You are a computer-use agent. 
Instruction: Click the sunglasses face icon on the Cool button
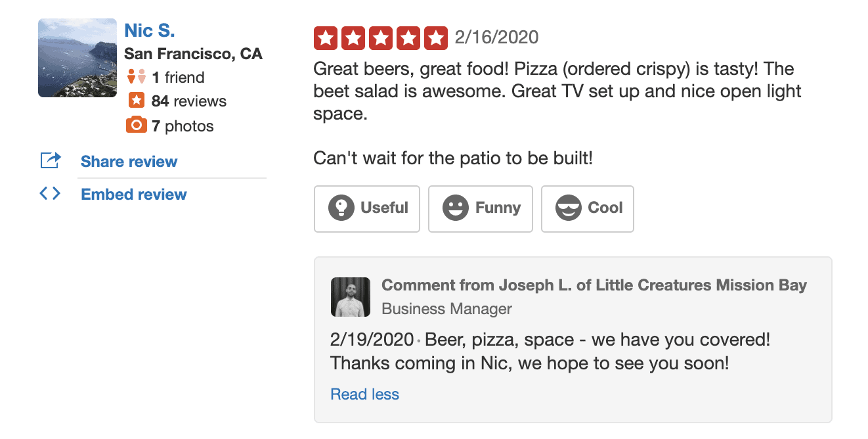pyautogui.click(x=568, y=208)
